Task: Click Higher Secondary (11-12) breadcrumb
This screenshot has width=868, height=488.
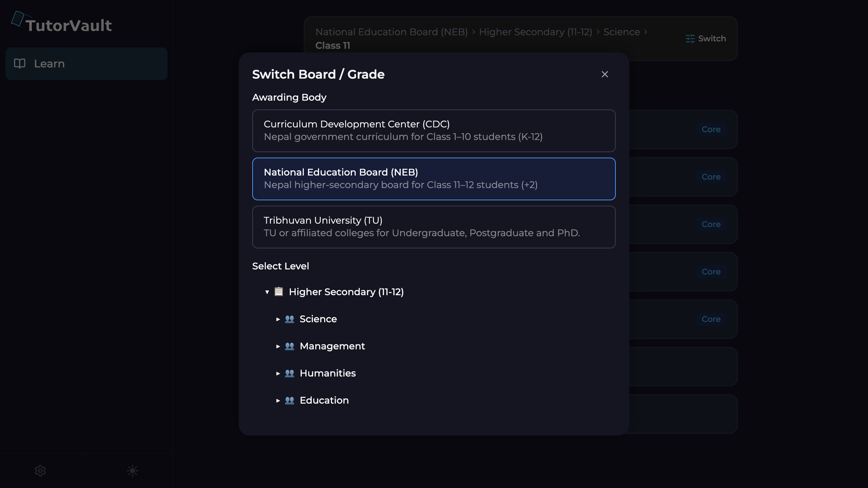Action: tap(535, 32)
